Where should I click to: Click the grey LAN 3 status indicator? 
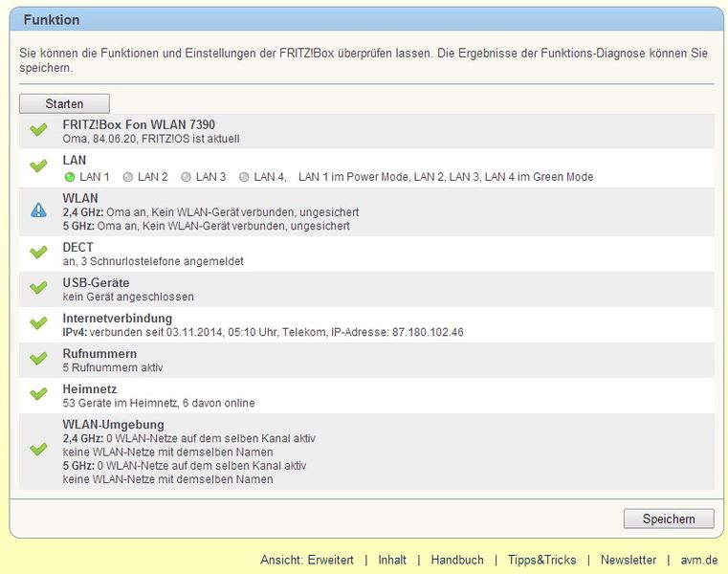(186, 177)
